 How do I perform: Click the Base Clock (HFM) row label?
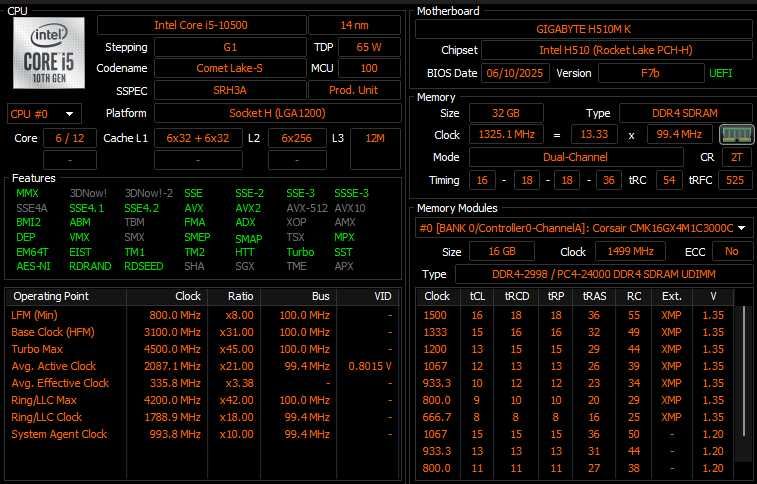53,332
